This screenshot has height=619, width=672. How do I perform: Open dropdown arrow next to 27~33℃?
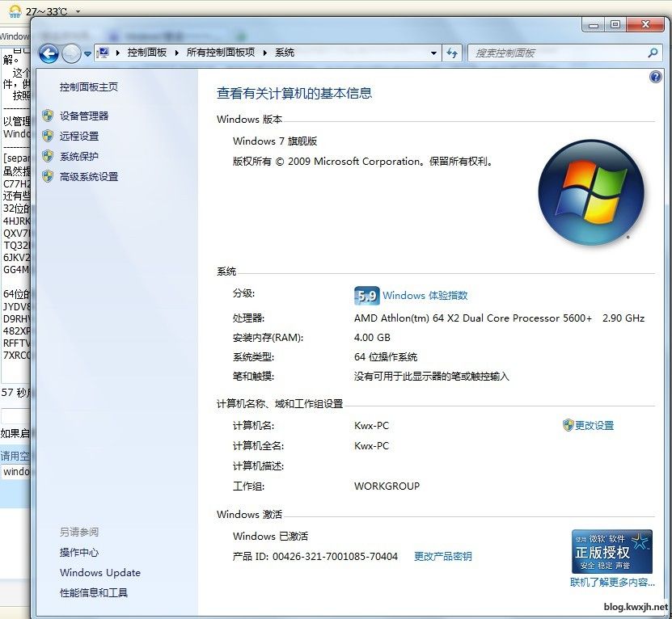tap(78, 11)
